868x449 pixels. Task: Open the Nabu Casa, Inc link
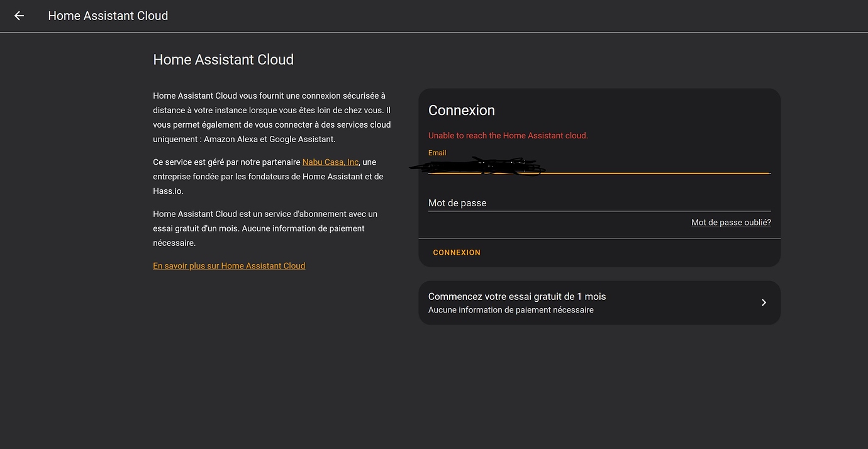pyautogui.click(x=330, y=162)
